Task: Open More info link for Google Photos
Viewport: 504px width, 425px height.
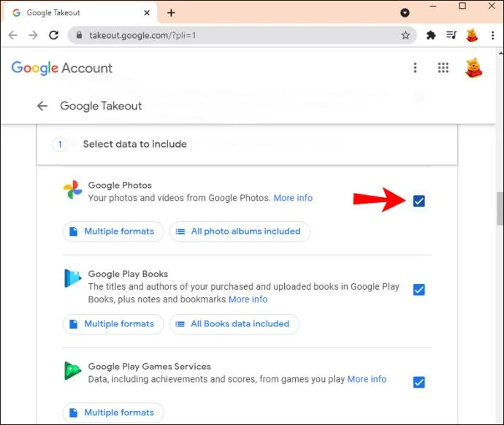Action: pyautogui.click(x=293, y=198)
